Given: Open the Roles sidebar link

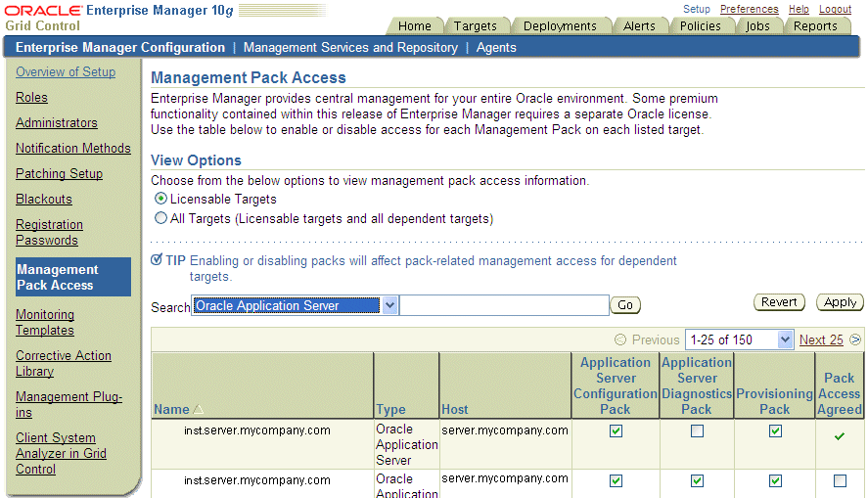Looking at the screenshot, I should pyautogui.click(x=31, y=98).
